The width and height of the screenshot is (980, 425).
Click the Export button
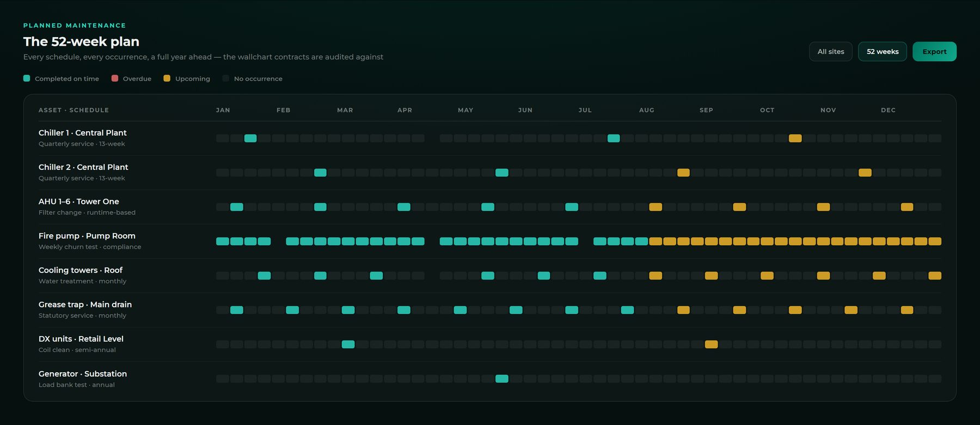click(x=934, y=52)
